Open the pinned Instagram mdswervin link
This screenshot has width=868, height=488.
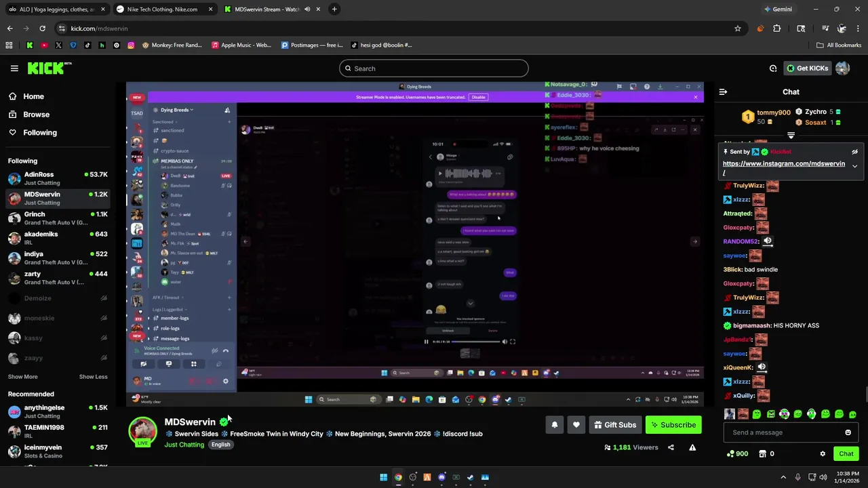point(783,167)
